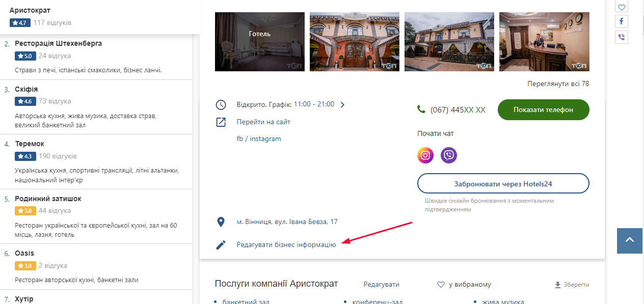Follow the Перейти на сайт link

tap(263, 122)
